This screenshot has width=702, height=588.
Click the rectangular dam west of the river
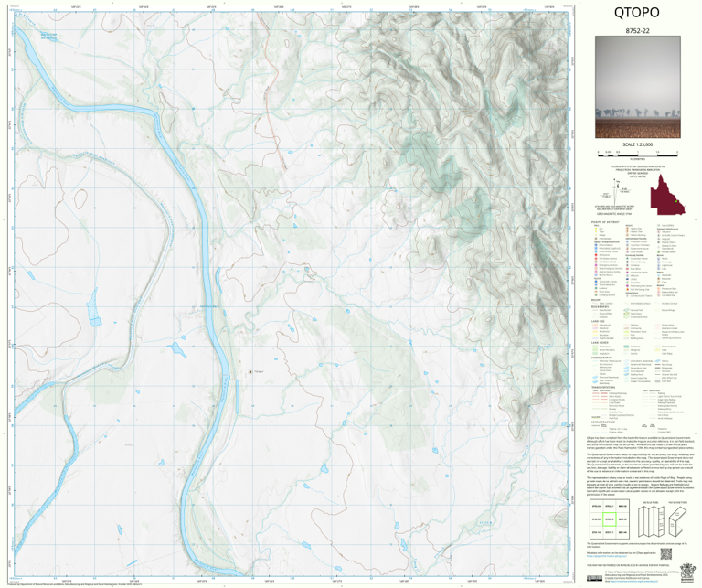(95, 321)
